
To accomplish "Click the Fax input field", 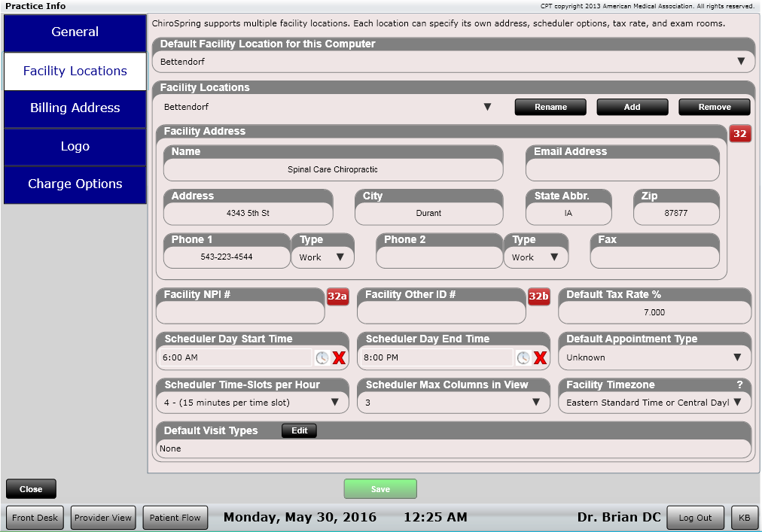I will [654, 257].
